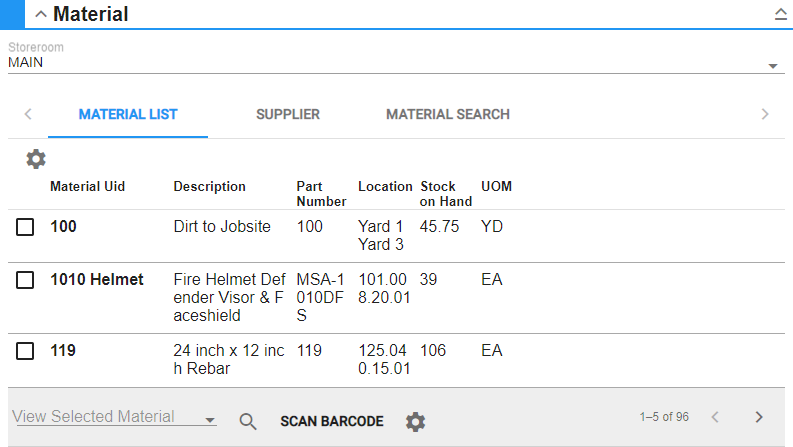Screen dimensions: 793x447
Task: Open the Storeroom dropdown
Action: pos(773,66)
